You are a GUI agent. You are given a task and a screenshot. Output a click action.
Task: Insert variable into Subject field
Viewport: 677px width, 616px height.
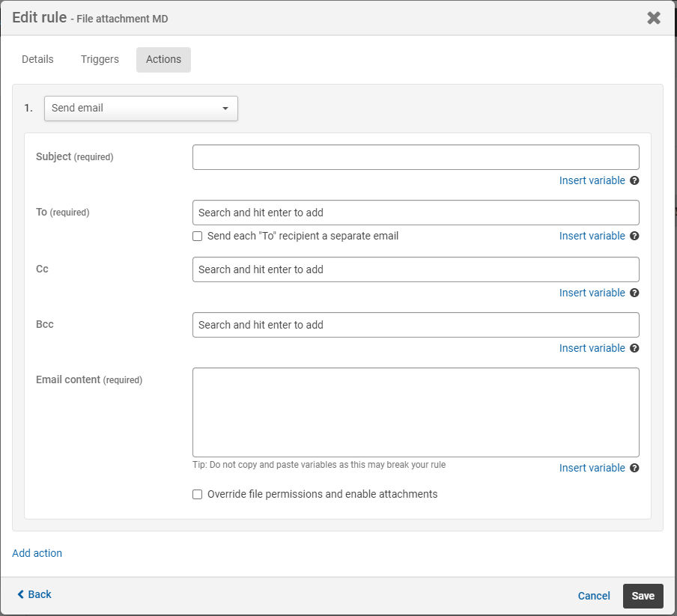click(592, 180)
